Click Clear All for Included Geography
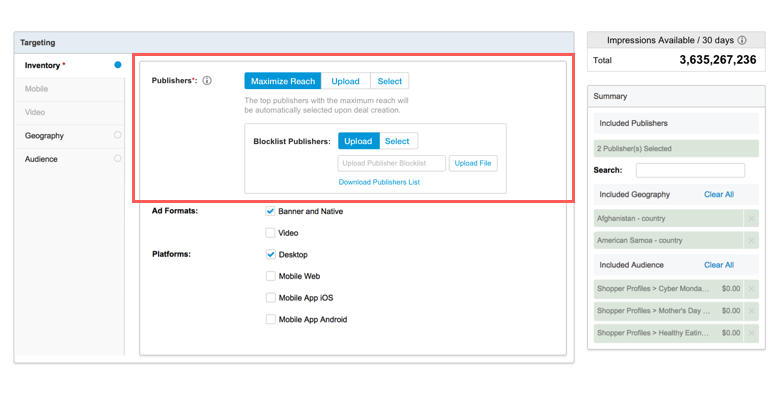The width and height of the screenshot is (783, 400). pos(718,194)
